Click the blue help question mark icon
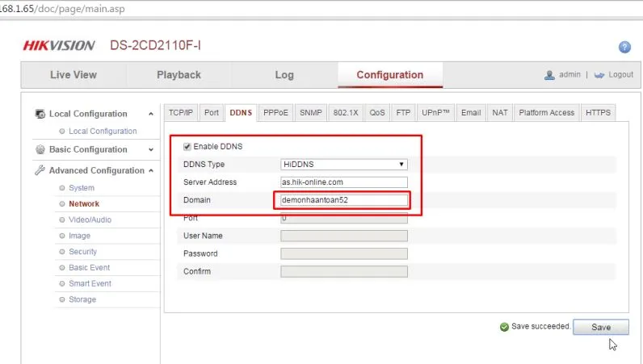Viewport: 643px width, 364px height. [x=624, y=48]
